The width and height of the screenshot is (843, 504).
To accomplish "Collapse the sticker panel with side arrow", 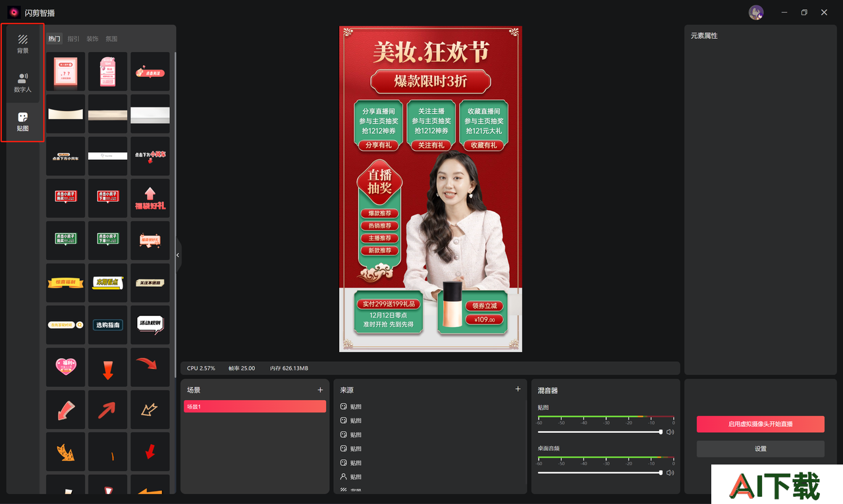I will [x=177, y=255].
